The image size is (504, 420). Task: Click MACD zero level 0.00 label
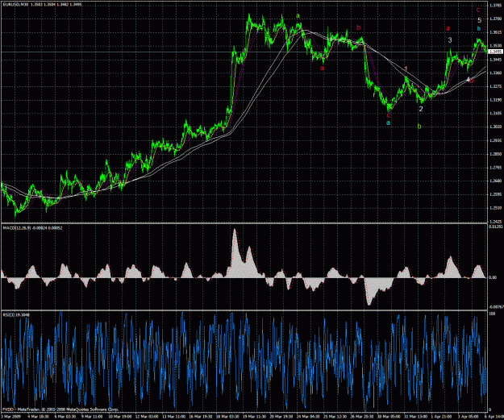pos(493,277)
